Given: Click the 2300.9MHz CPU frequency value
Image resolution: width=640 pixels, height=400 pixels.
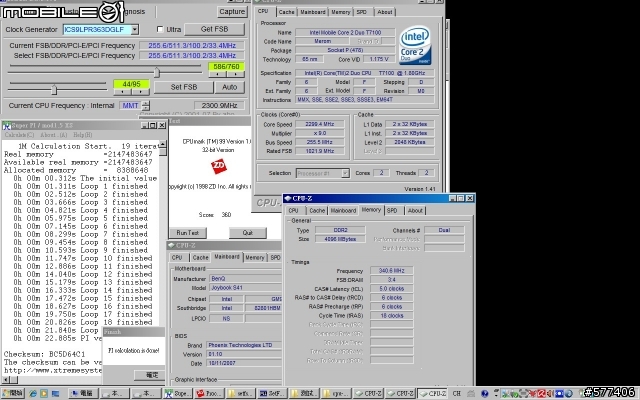Looking at the screenshot, I should click(220, 105).
